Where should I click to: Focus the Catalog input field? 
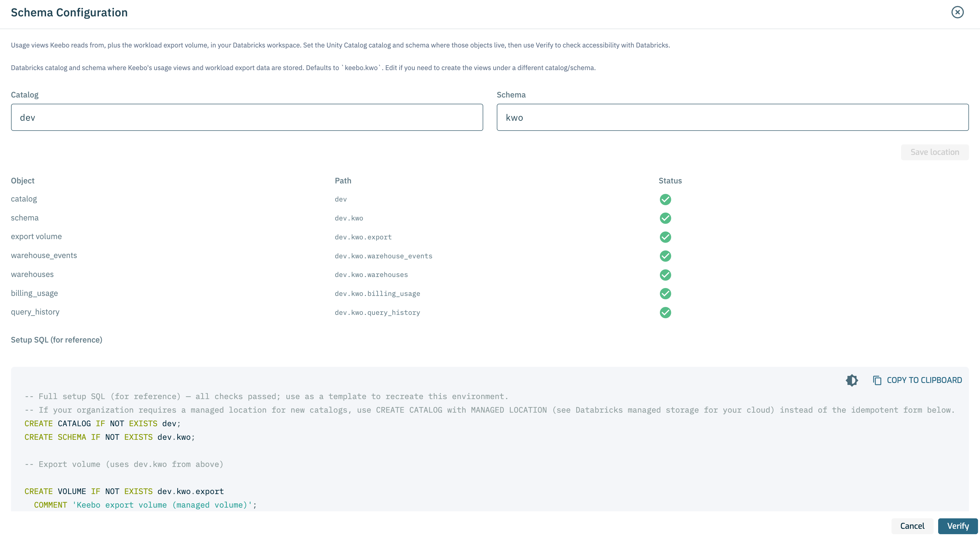click(x=247, y=117)
